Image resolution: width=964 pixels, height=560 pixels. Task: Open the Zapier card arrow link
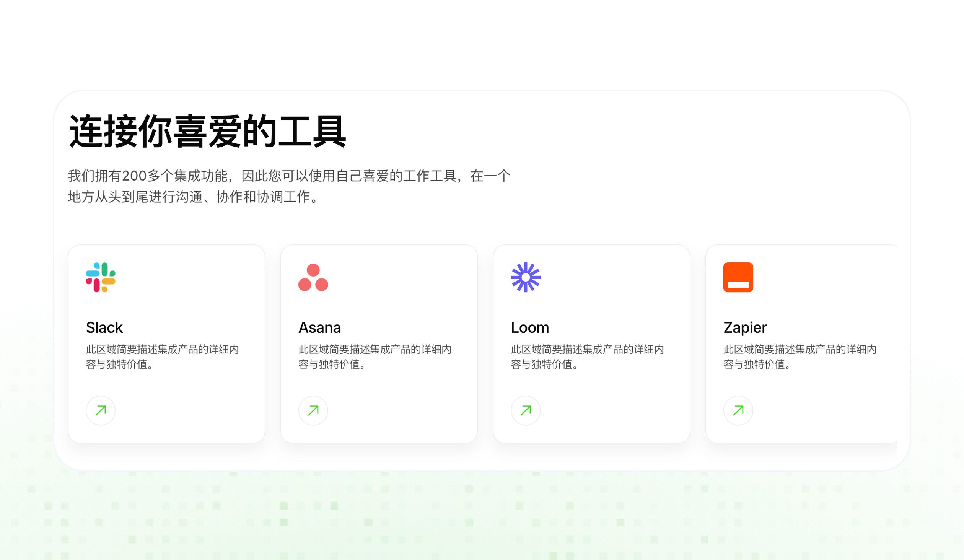pyautogui.click(x=738, y=410)
